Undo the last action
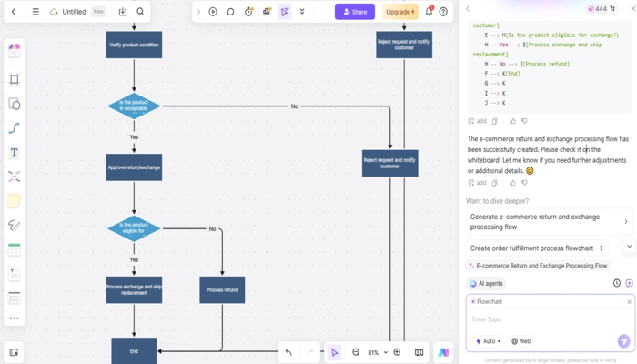 pyautogui.click(x=288, y=352)
